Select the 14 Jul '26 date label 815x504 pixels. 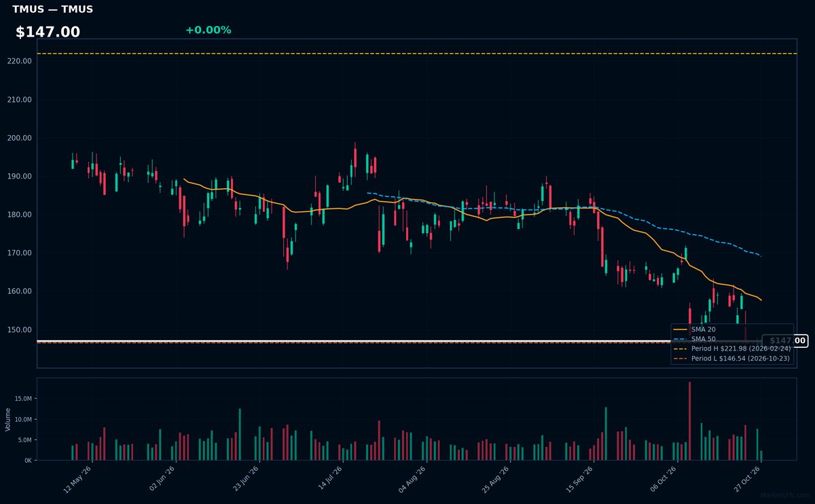coord(330,480)
